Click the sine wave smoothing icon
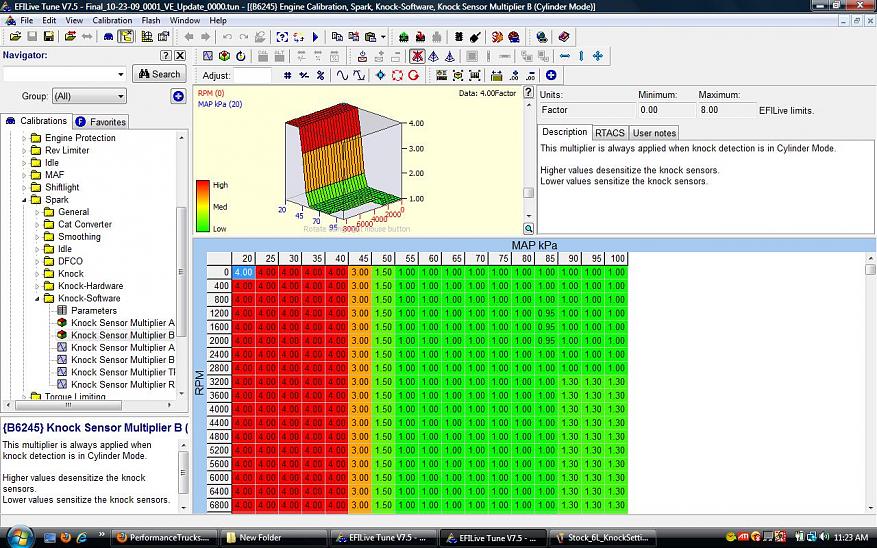877x548 pixels. click(x=343, y=75)
